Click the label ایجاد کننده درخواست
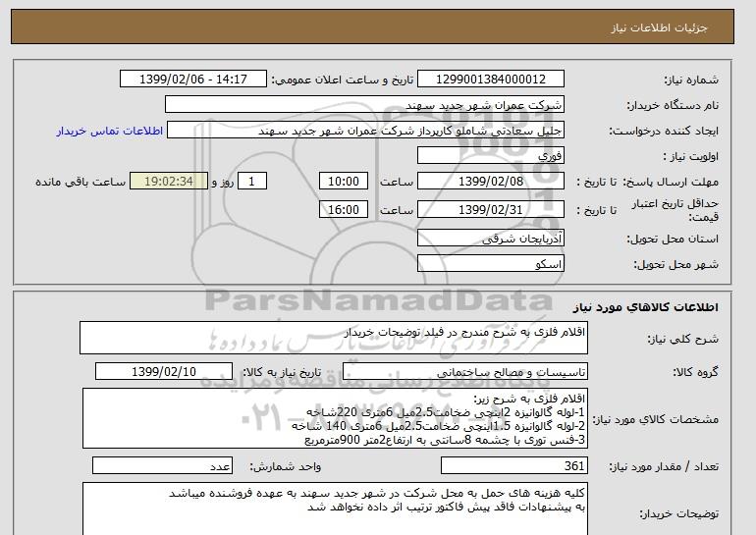756x535 pixels. pos(664,131)
